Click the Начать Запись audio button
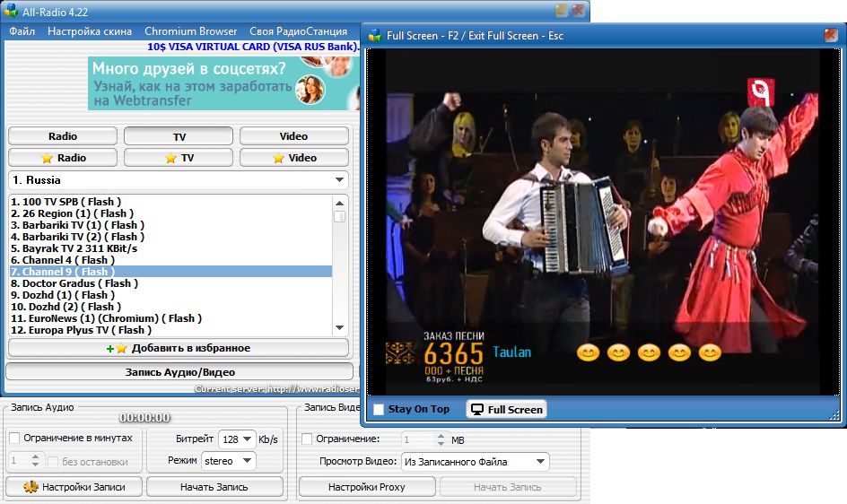This screenshot has width=847, height=504. pos(214,487)
